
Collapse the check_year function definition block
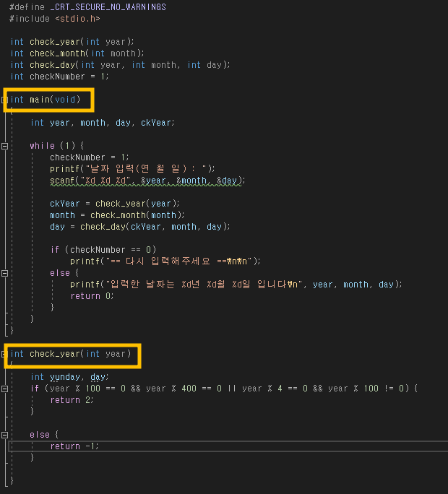[x=4, y=354]
